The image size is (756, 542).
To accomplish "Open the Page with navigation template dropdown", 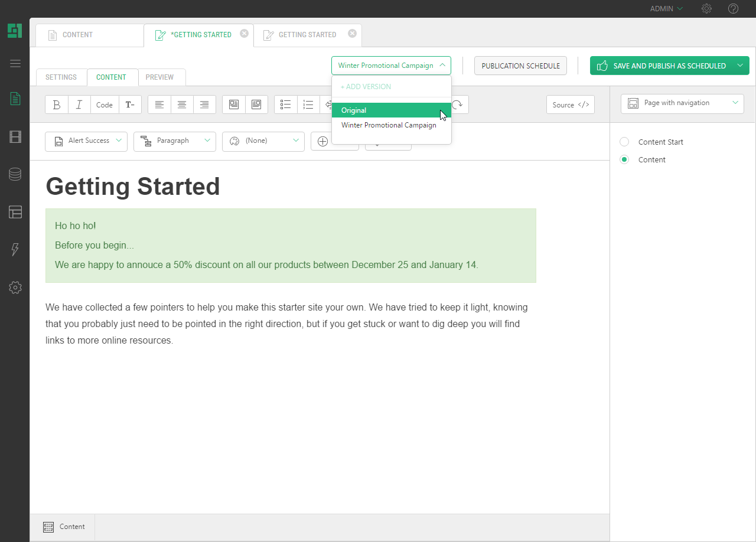I will [682, 103].
